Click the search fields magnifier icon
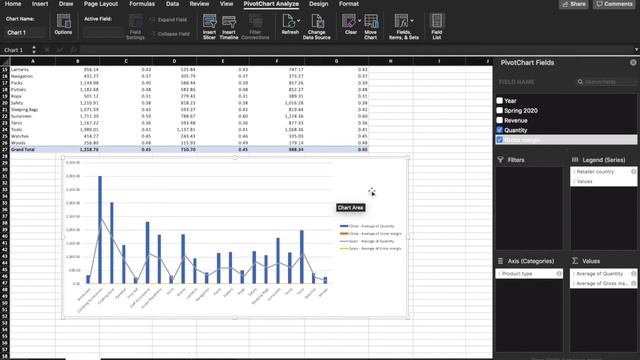The width and height of the screenshot is (640, 360). click(580, 82)
